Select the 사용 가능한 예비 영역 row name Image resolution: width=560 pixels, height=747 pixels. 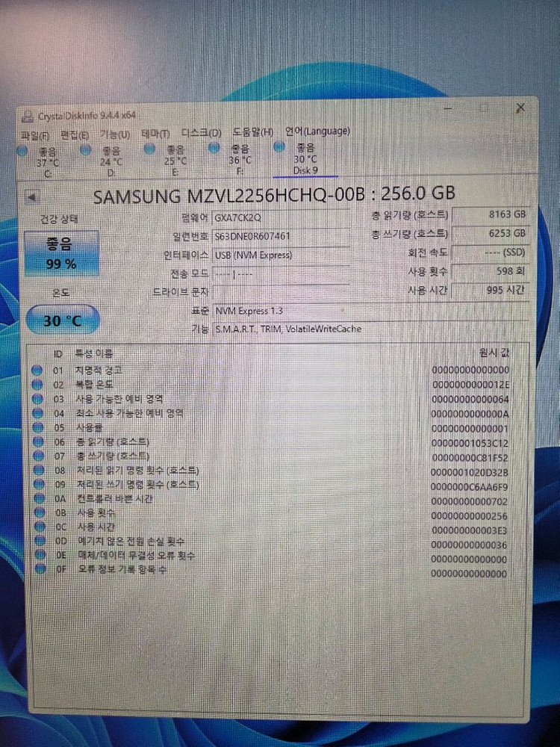(x=119, y=398)
